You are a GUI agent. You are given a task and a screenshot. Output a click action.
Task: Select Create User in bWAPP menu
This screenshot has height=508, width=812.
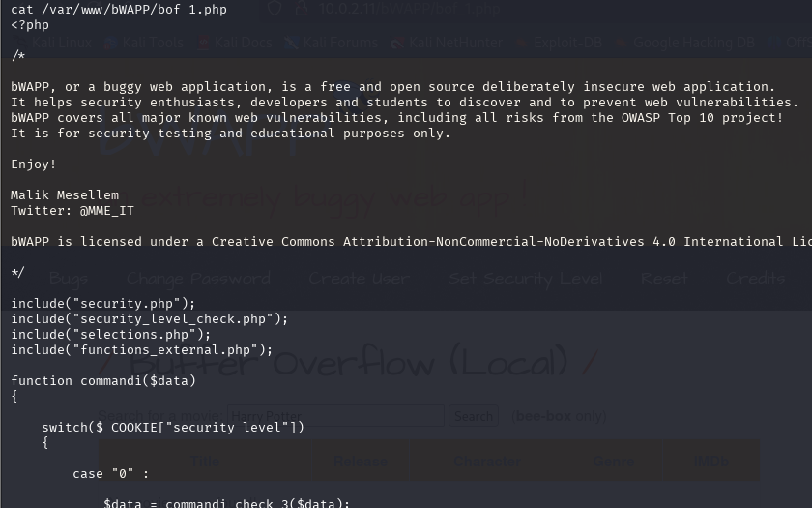[x=359, y=279]
